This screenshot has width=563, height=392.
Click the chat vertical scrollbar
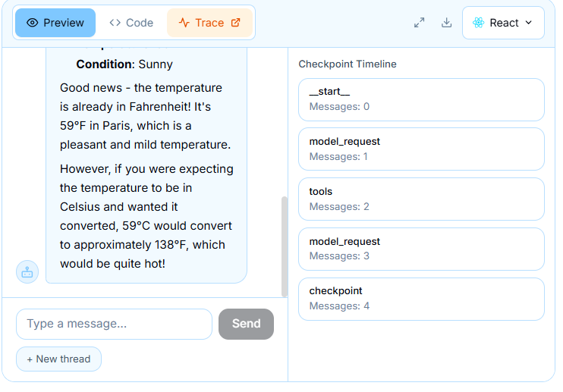coord(285,243)
